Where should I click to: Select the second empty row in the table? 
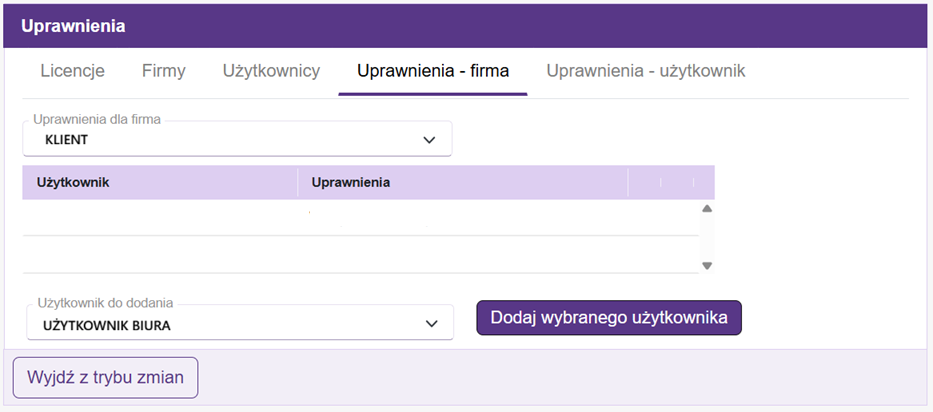coord(360,254)
